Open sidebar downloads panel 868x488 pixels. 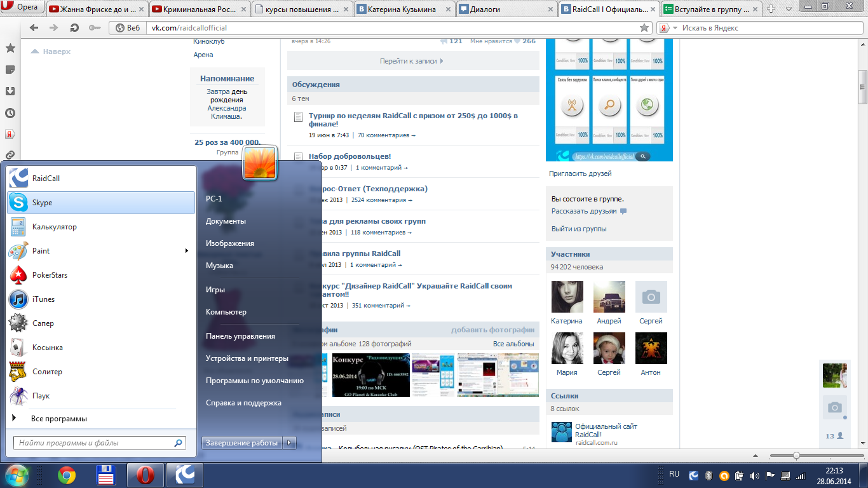point(10,91)
